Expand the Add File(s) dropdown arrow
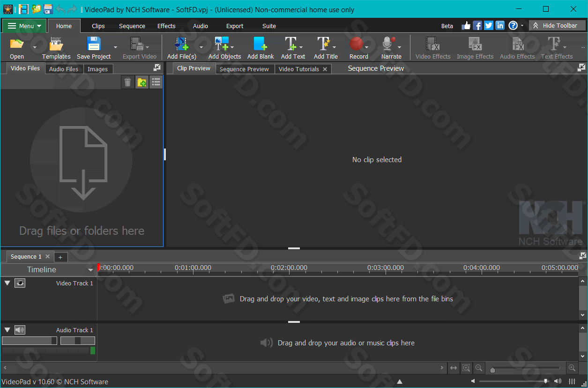This screenshot has height=388, width=588. click(x=201, y=47)
